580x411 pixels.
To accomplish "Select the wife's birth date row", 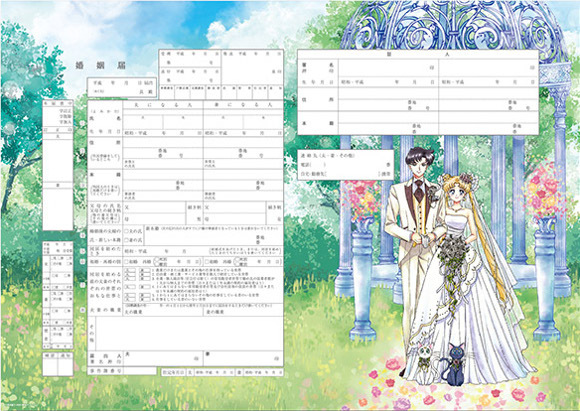I will click(243, 133).
